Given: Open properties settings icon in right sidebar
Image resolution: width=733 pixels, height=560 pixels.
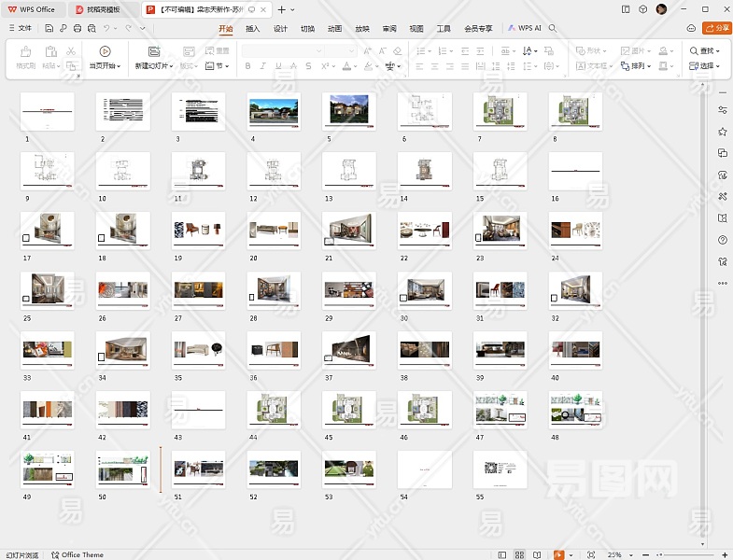Looking at the screenshot, I should tap(722, 110).
